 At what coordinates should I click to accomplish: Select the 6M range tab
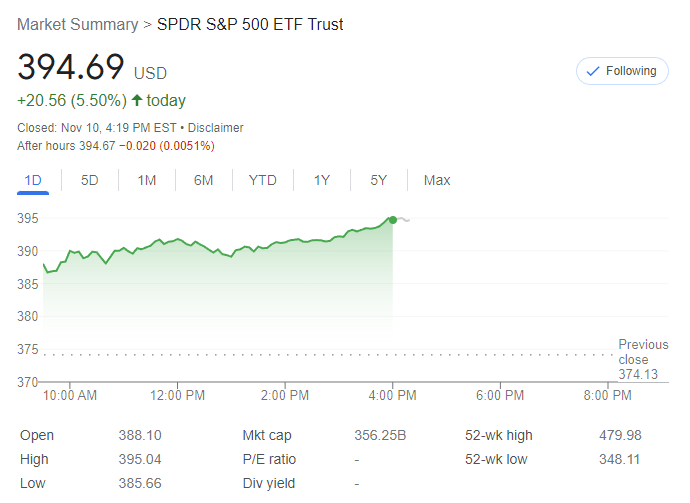click(x=204, y=180)
